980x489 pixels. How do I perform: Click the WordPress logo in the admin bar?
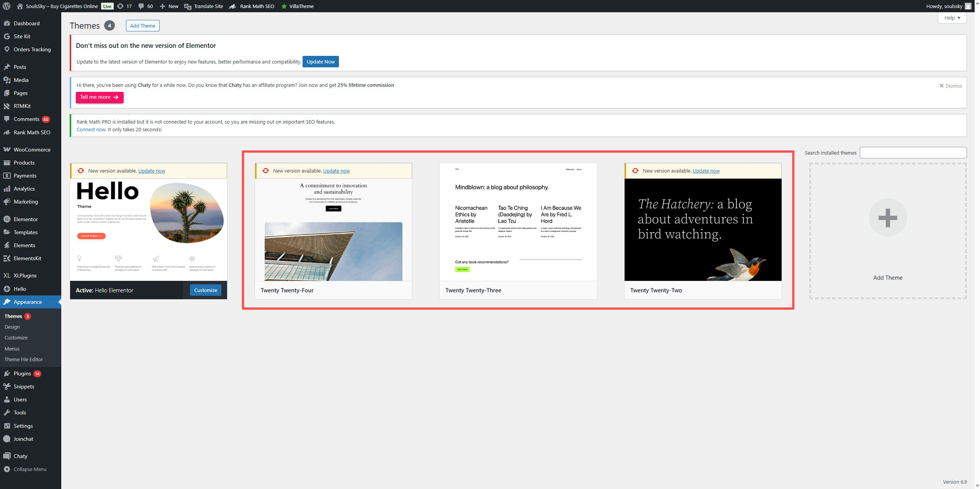tap(6, 6)
